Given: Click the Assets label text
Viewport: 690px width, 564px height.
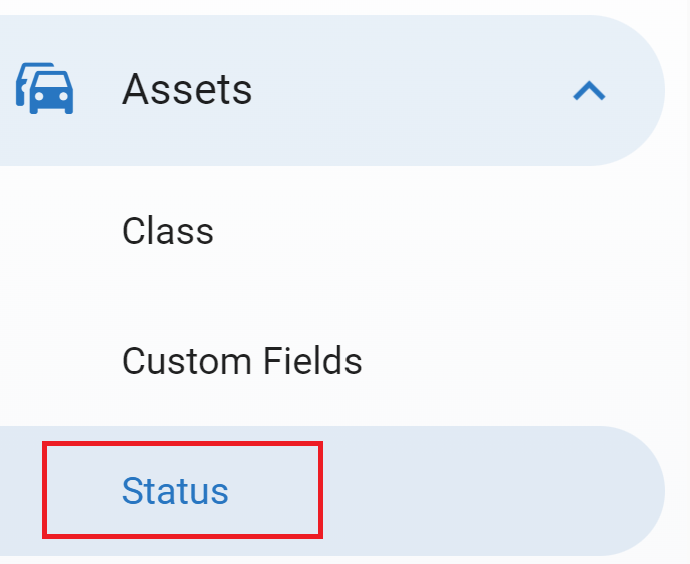Looking at the screenshot, I should [187, 90].
